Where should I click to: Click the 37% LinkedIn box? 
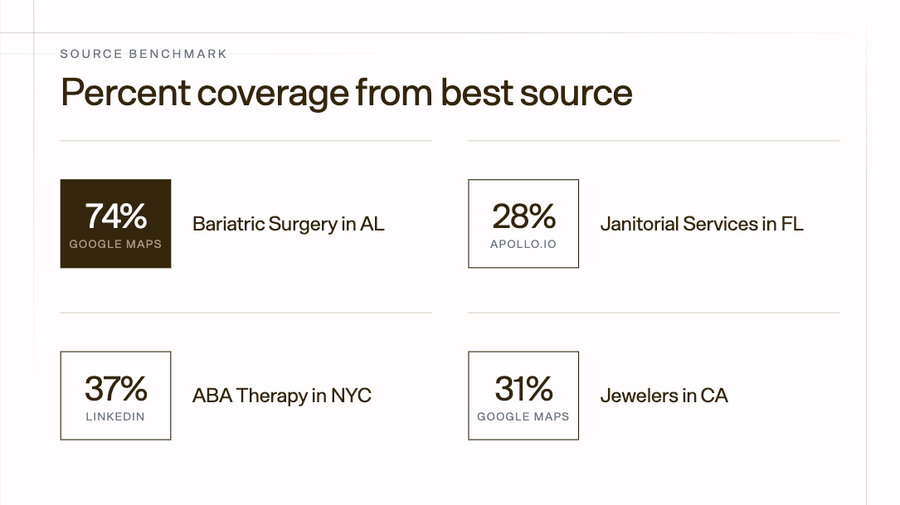[x=115, y=395]
